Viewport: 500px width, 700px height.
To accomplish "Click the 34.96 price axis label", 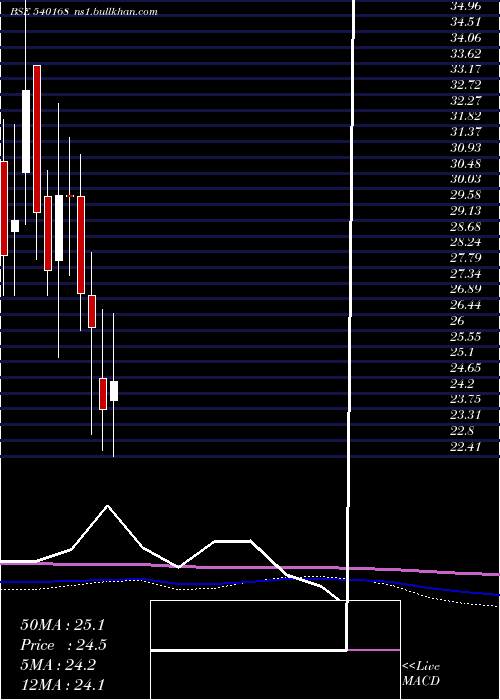I will pyautogui.click(x=465, y=6).
